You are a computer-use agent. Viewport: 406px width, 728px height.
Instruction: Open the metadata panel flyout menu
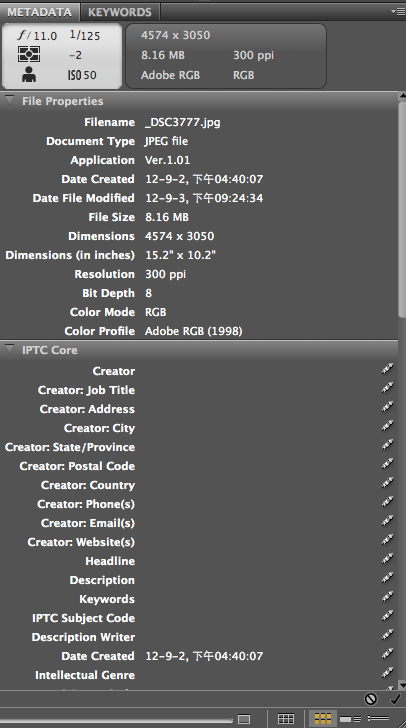click(x=398, y=11)
